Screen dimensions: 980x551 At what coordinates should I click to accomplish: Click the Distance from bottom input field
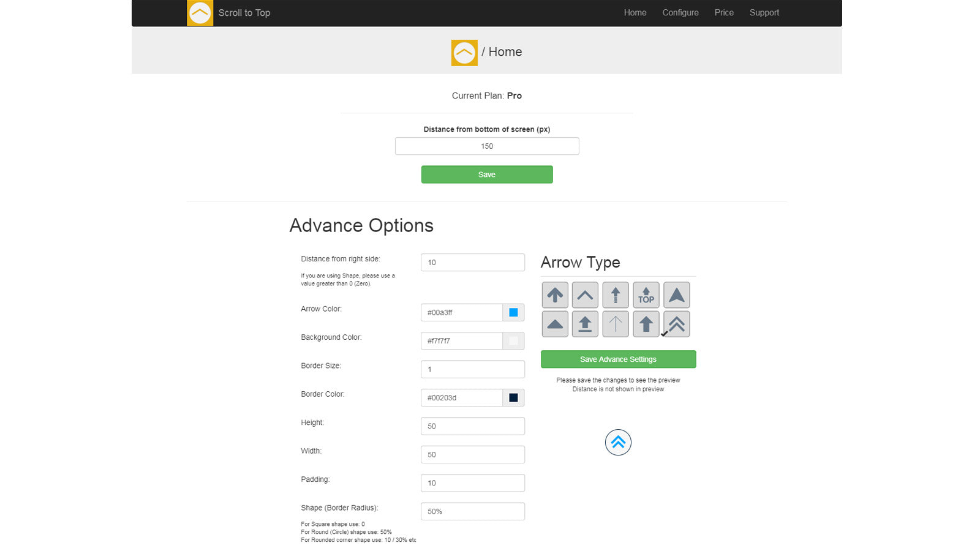487,146
